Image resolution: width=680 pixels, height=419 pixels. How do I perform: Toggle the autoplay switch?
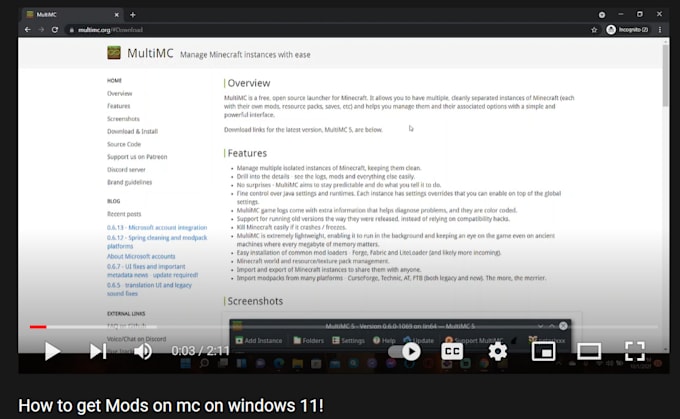pos(404,351)
